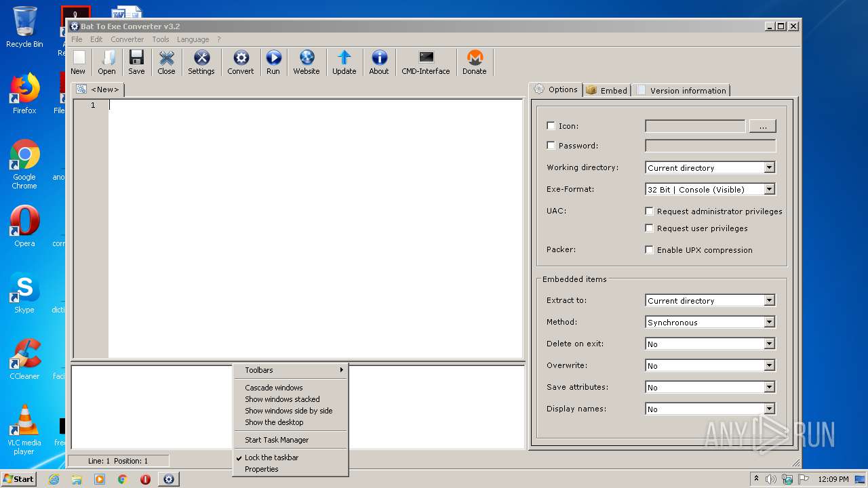Click the volume icon in system tray
Screen dimensions: 868x488
coord(771,479)
